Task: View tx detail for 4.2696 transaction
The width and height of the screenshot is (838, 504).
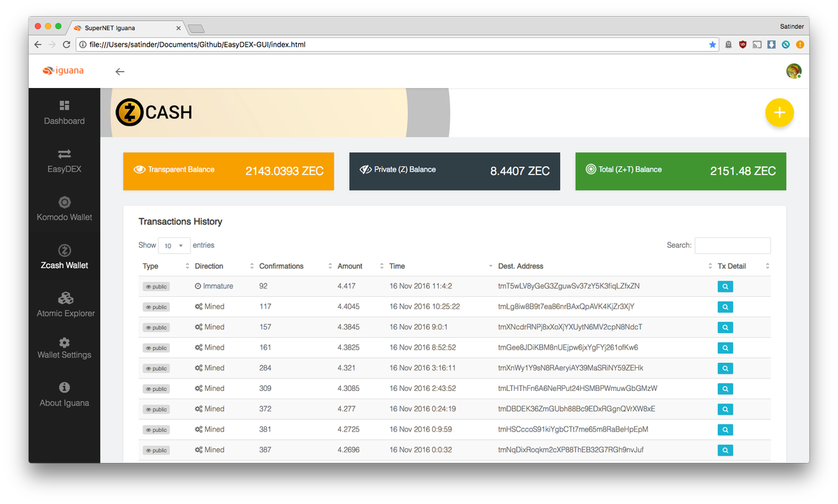Action: (x=725, y=450)
